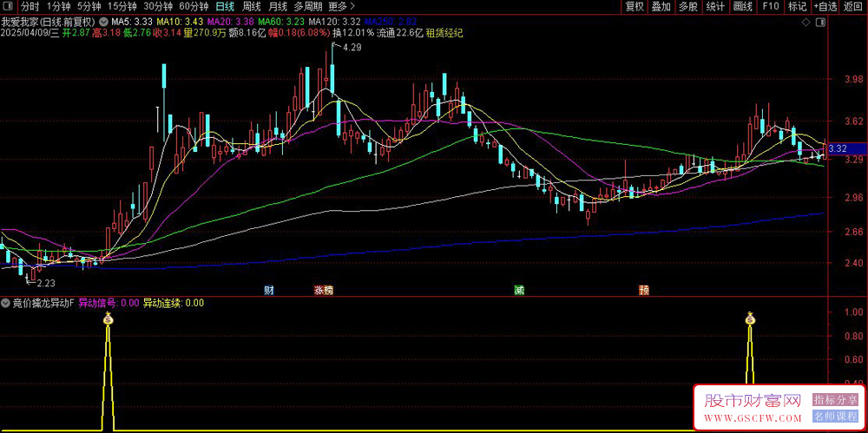The width and height of the screenshot is (868, 433).
Task: Click the 统计 statistics button
Action: click(x=715, y=7)
